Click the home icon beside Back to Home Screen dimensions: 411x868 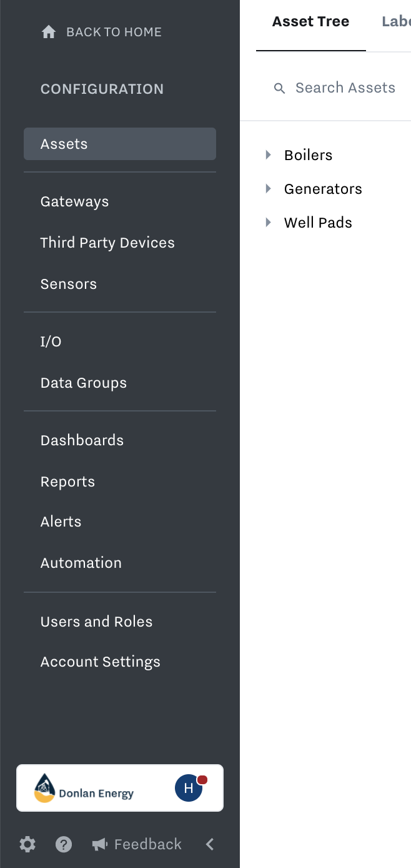49,32
